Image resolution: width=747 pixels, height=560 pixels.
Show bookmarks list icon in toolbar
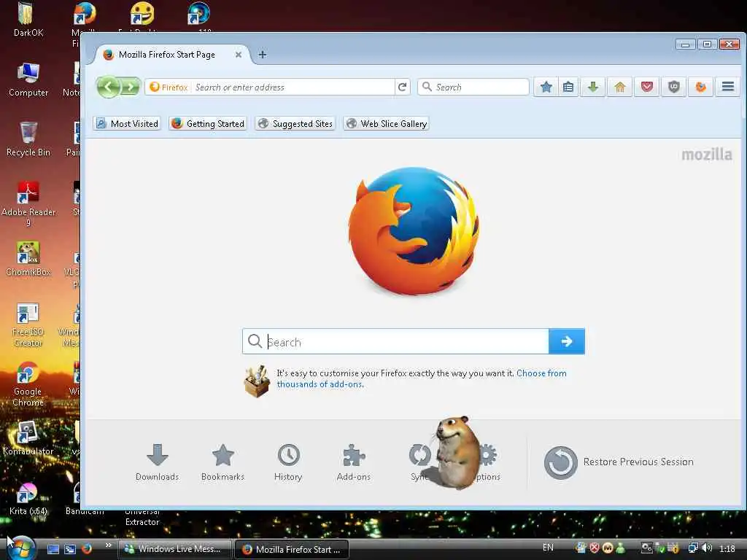pos(568,87)
